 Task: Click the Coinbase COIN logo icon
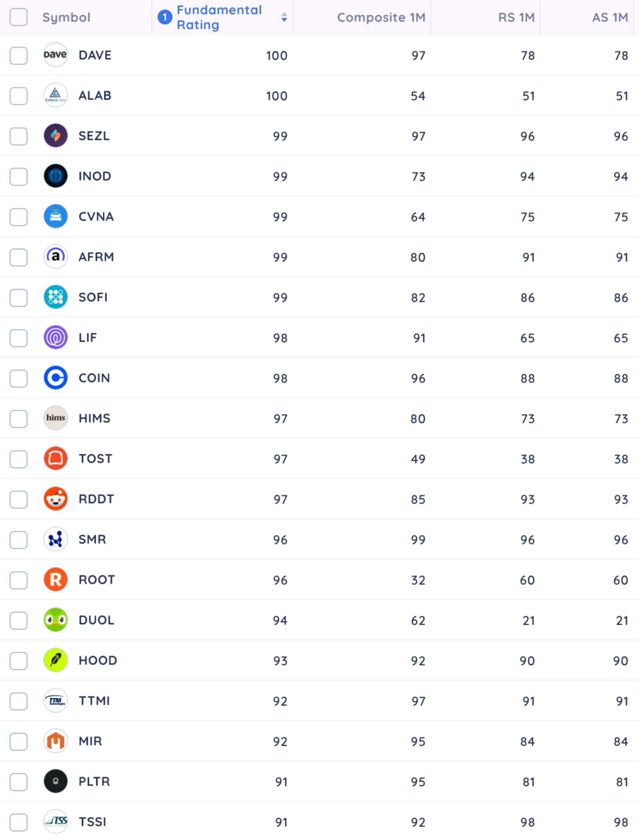coord(55,378)
